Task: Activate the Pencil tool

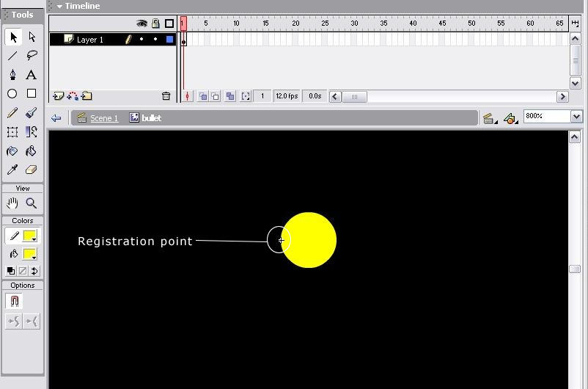Action: (x=12, y=112)
